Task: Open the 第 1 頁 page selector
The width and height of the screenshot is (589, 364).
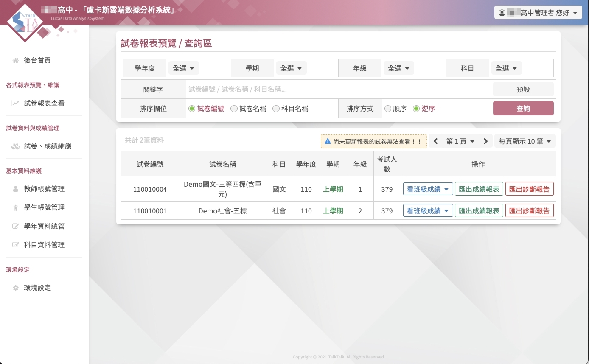Action: 460,141
